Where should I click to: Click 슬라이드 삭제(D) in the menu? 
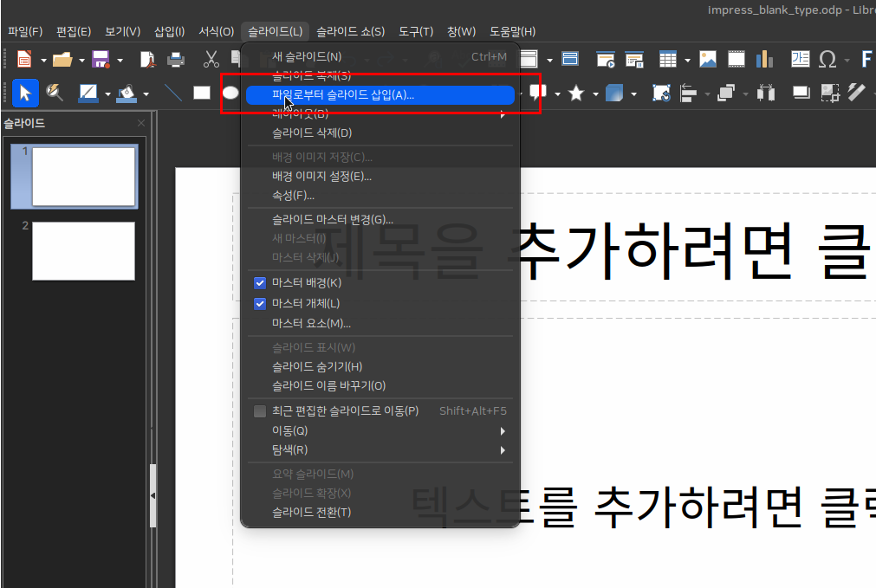click(312, 133)
